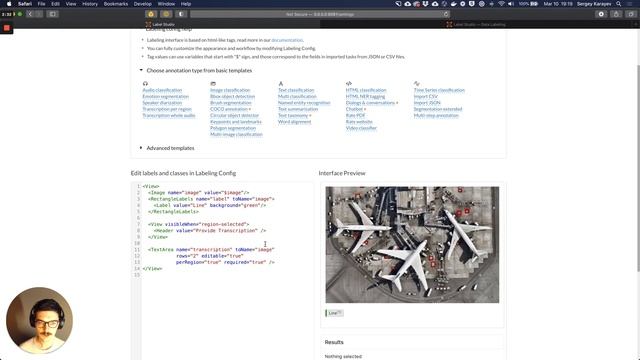Open the Develop menu

[142, 4]
